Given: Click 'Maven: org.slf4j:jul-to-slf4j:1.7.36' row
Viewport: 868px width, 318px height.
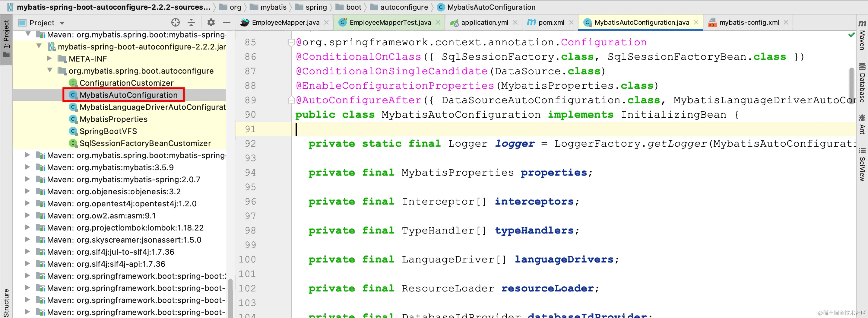Looking at the screenshot, I should click(119, 252).
